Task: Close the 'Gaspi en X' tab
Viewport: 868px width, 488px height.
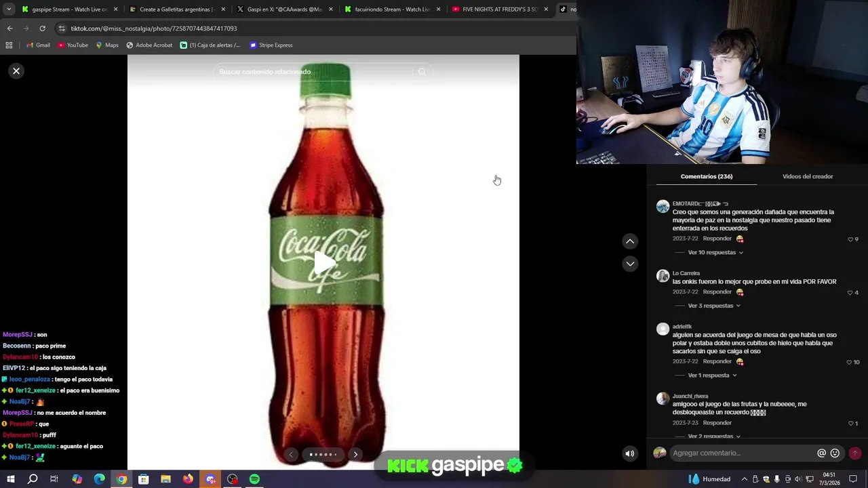Action: (330, 9)
